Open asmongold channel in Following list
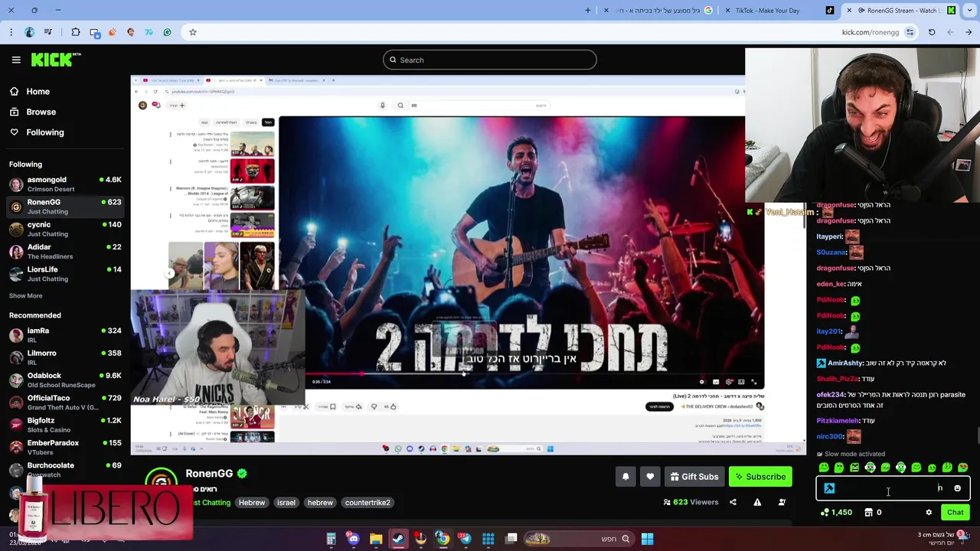This screenshot has width=980, height=551. (65, 184)
